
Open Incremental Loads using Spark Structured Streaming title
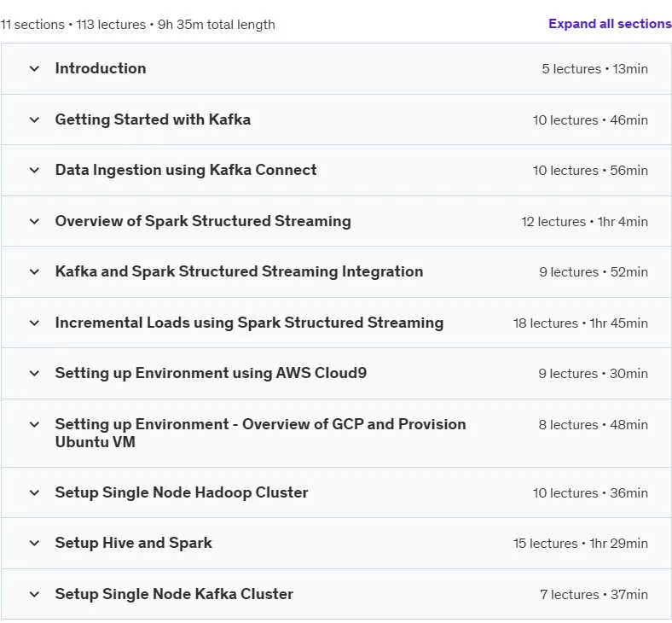(x=249, y=323)
